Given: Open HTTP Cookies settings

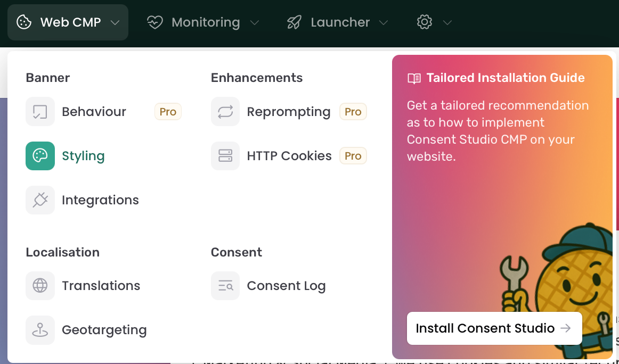Looking at the screenshot, I should coord(289,156).
